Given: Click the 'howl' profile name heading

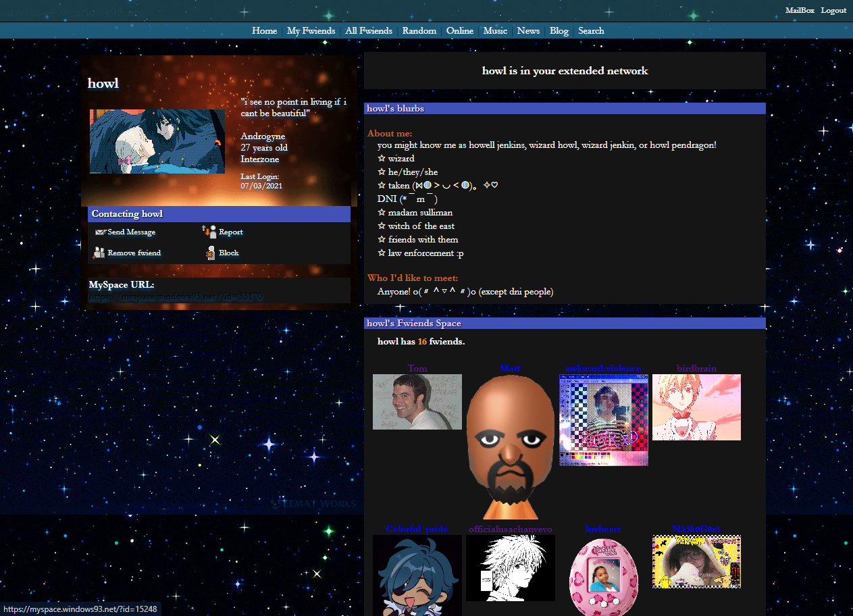Looking at the screenshot, I should (x=103, y=84).
